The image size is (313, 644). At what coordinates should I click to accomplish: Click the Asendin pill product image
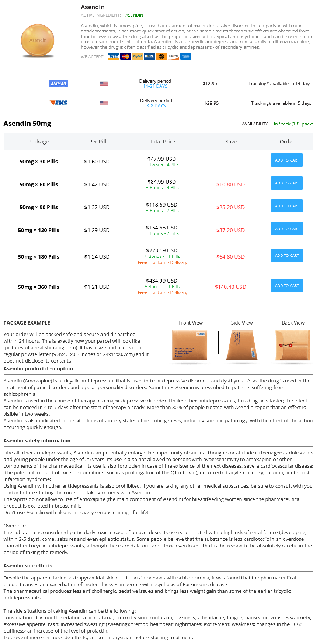coord(38,41)
